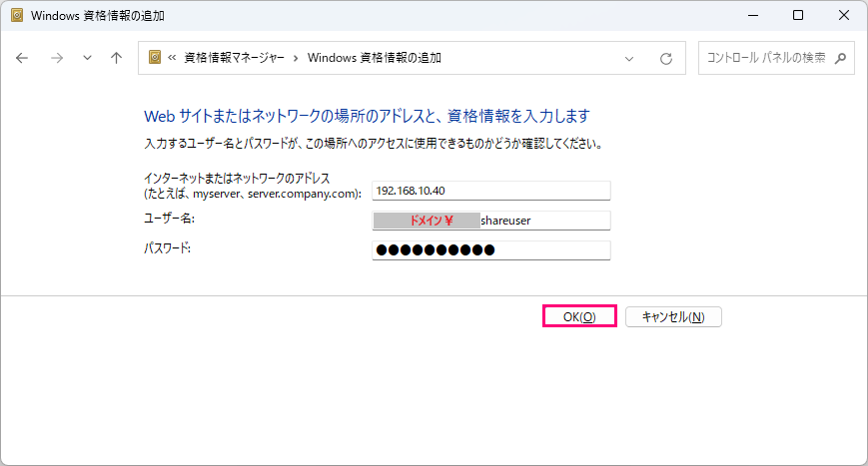Open address bar history dropdown
This screenshot has width=868, height=466.
[629, 59]
